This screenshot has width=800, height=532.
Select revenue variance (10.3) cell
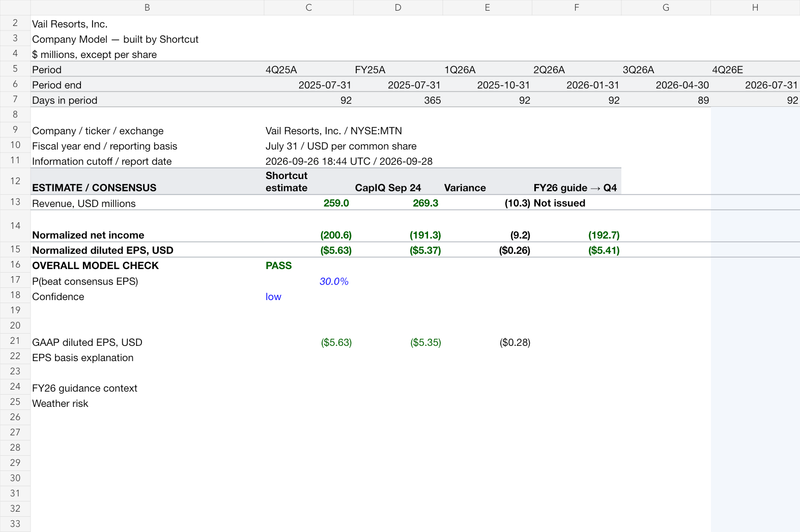(487, 203)
